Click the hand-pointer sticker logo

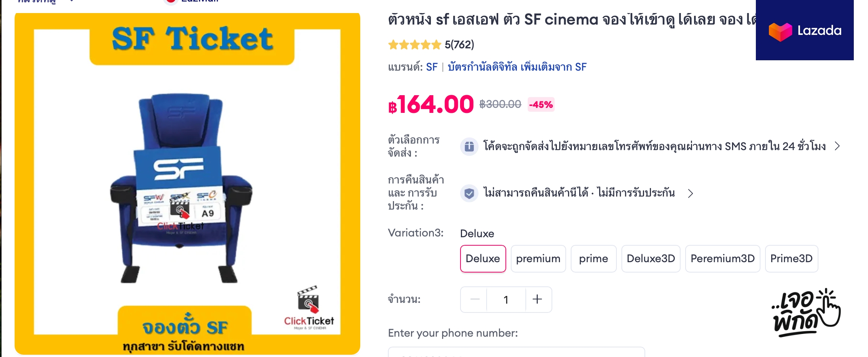coord(806,312)
